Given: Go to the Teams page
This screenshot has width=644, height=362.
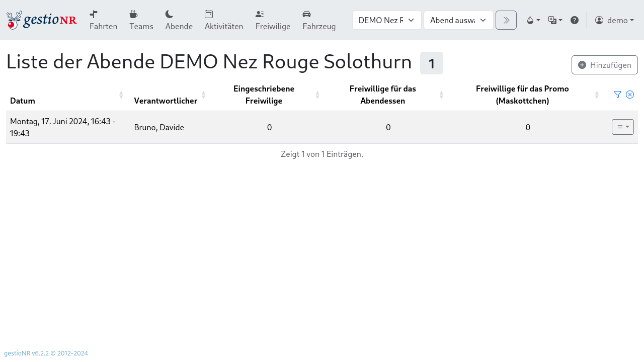Looking at the screenshot, I should coord(141,20).
